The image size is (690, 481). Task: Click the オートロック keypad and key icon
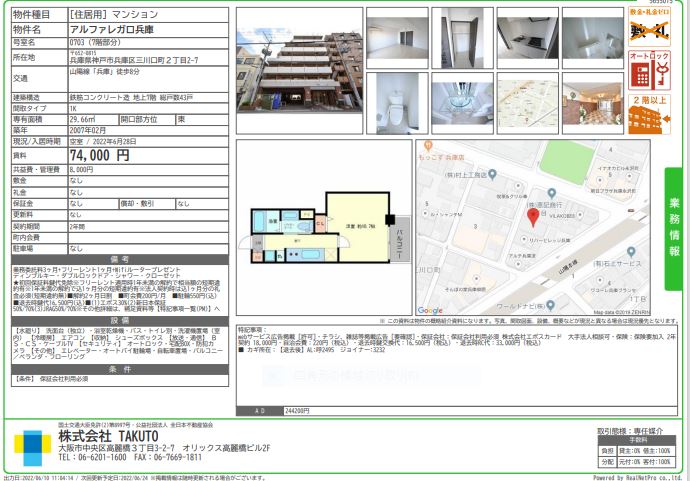[649, 70]
